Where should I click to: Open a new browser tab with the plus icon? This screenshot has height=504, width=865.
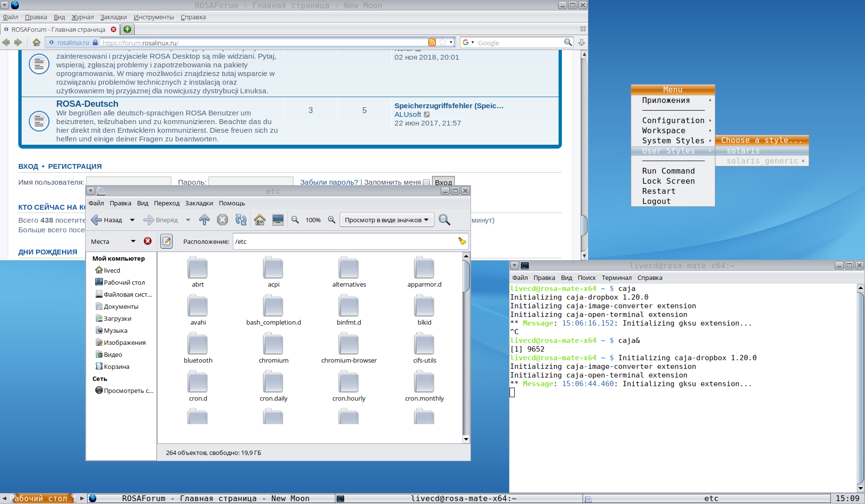[127, 29]
